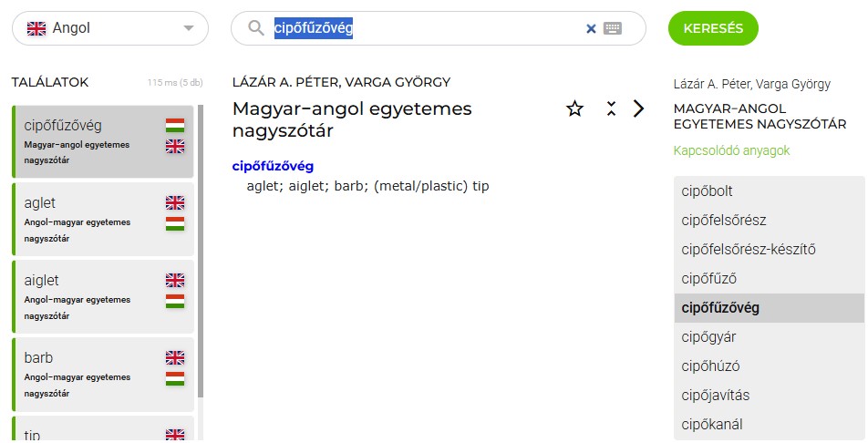The height and width of the screenshot is (443, 868).
Task: Click the results list scrollbar
Action: [201, 251]
